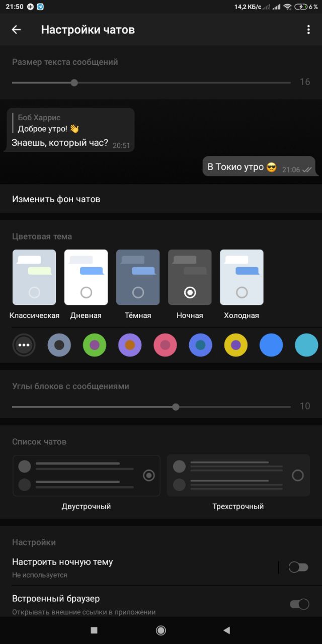Choose the Классическая theme thumbnail
The height and width of the screenshot is (644, 322).
click(34, 277)
